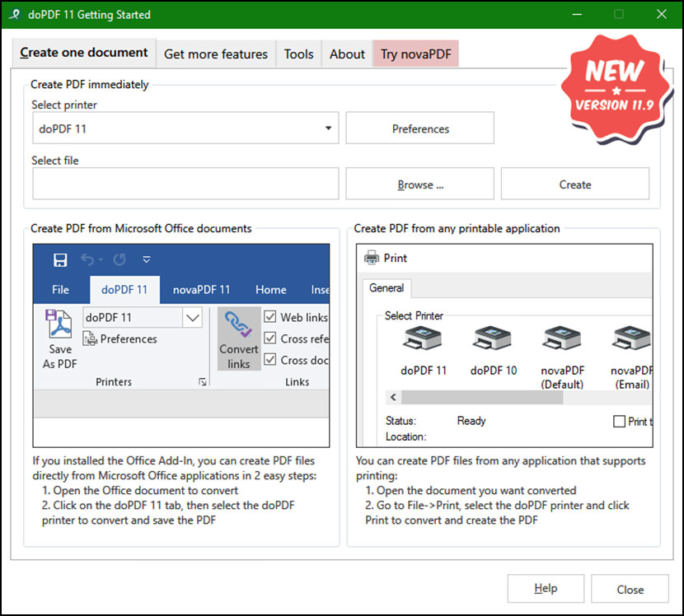Open the doPDF 11 printer combo in the ribbon

(x=193, y=317)
